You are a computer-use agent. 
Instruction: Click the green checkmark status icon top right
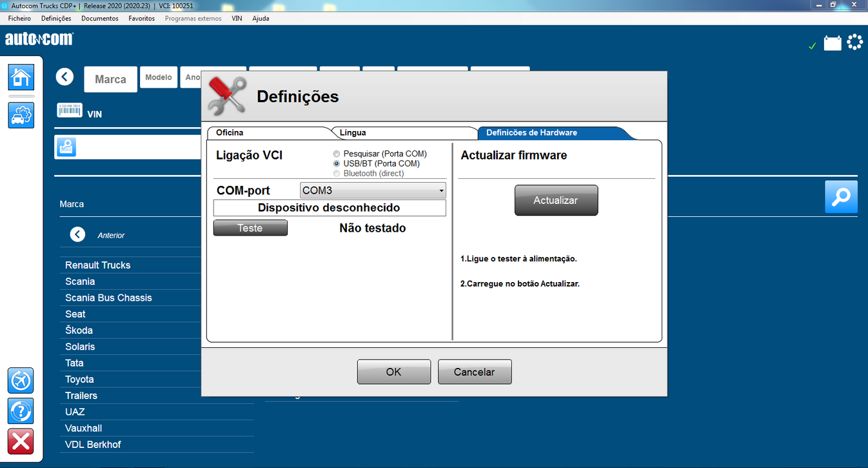pyautogui.click(x=812, y=46)
